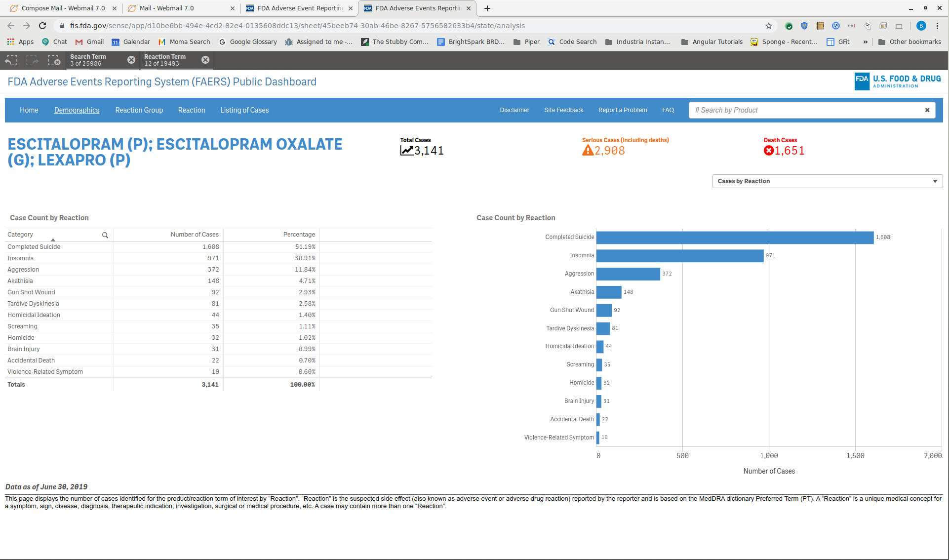This screenshot has width=949, height=560.
Task: Remove the Search Term selection filter
Action: 131,60
